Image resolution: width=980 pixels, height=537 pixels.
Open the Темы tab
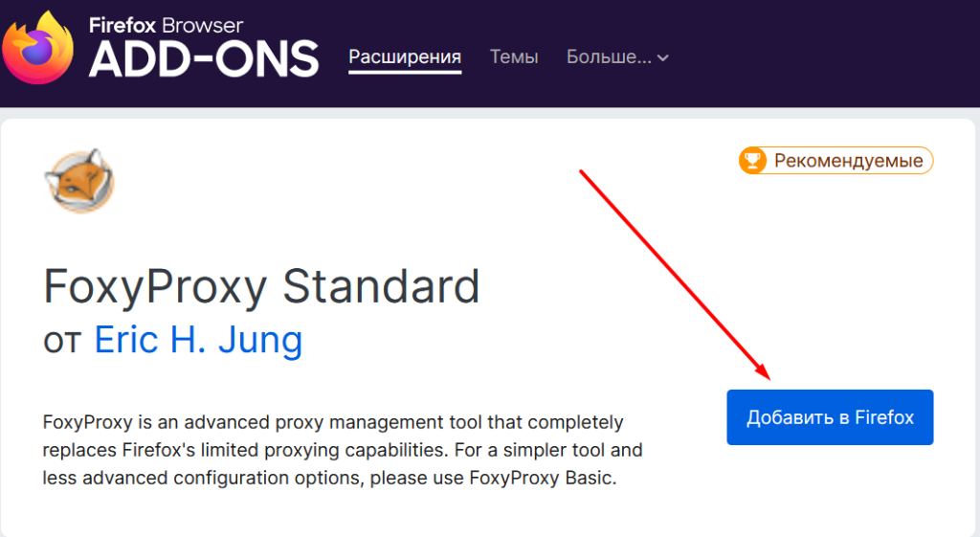click(514, 56)
